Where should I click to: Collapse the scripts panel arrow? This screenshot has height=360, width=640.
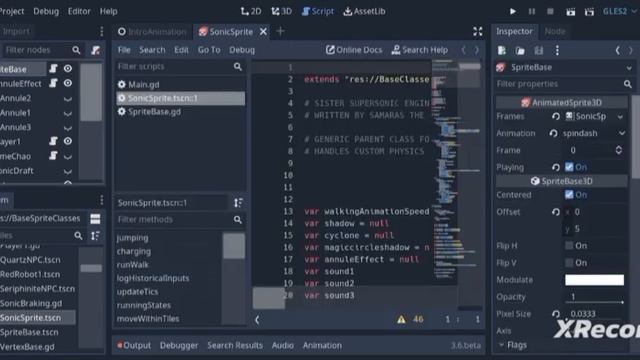257,320
